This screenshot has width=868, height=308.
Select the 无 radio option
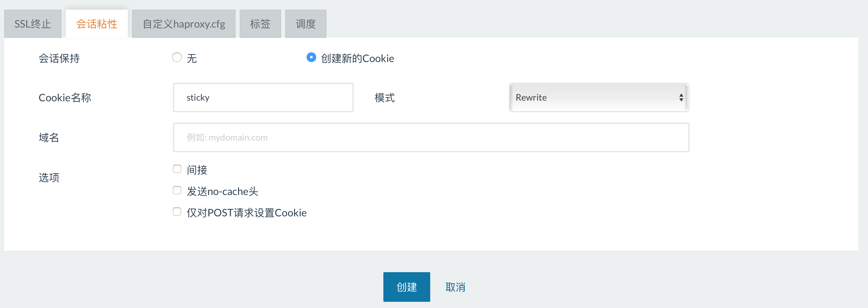(x=177, y=57)
